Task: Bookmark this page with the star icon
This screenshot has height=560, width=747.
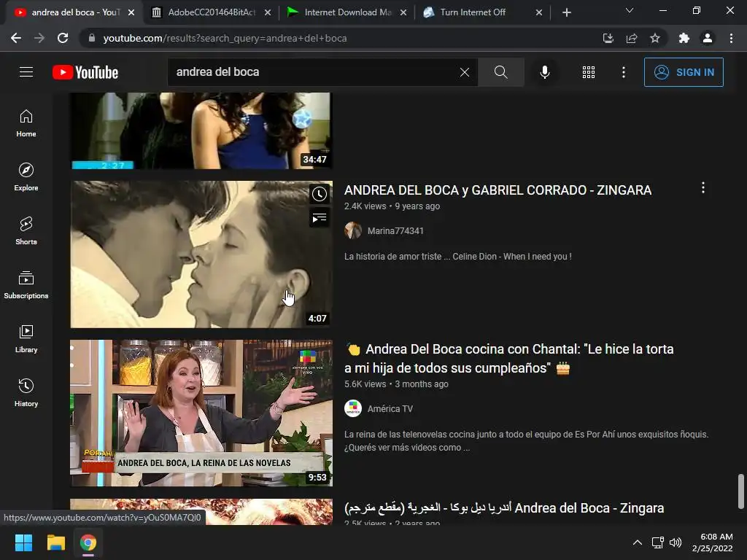Action: tap(655, 38)
